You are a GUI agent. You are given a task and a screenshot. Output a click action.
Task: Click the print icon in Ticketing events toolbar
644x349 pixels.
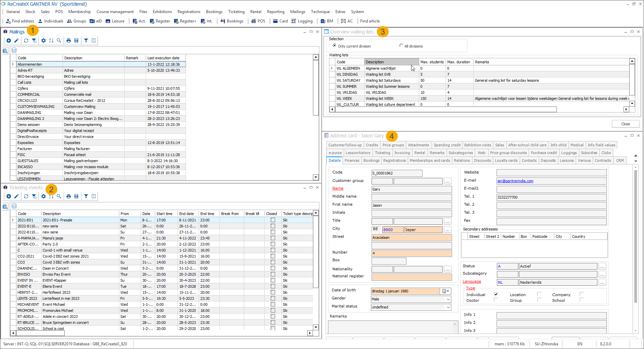[x=69, y=196]
